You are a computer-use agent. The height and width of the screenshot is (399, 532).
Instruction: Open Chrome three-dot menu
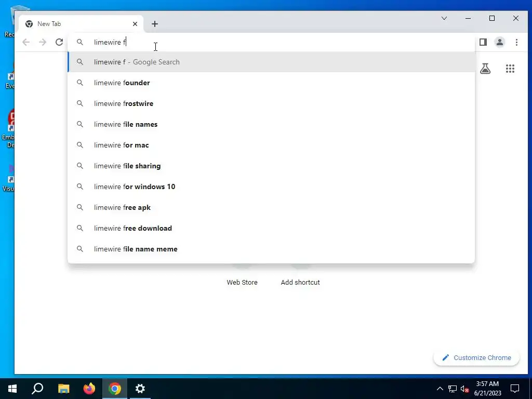(x=516, y=42)
